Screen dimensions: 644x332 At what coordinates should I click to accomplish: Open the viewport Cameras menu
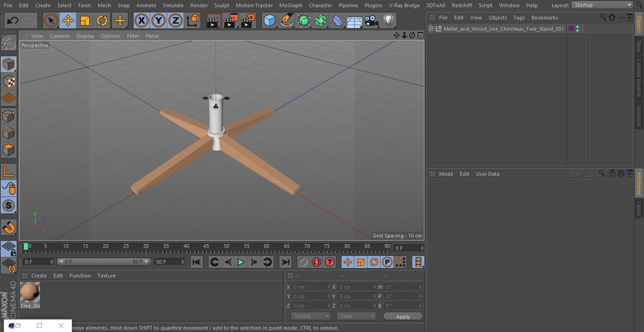pyautogui.click(x=60, y=36)
